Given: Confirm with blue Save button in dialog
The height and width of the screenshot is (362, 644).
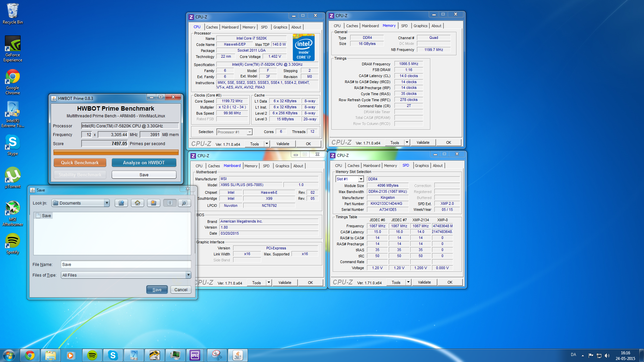Looking at the screenshot, I should pos(157,290).
